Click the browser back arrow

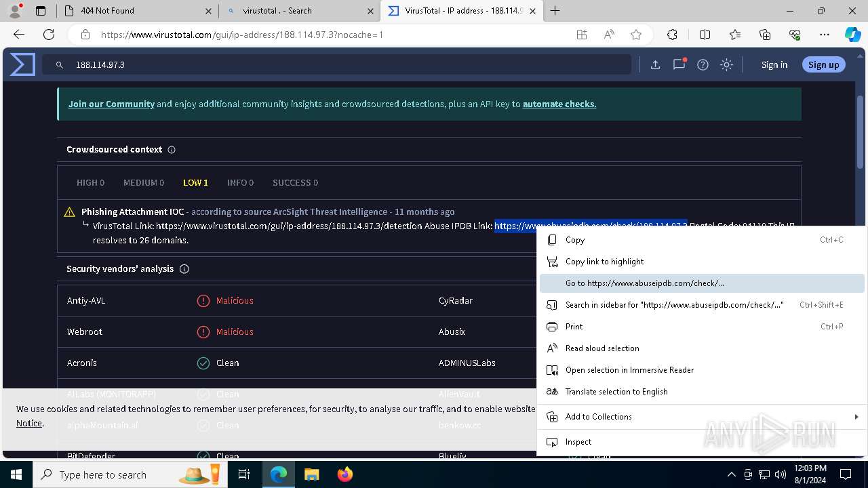click(19, 35)
